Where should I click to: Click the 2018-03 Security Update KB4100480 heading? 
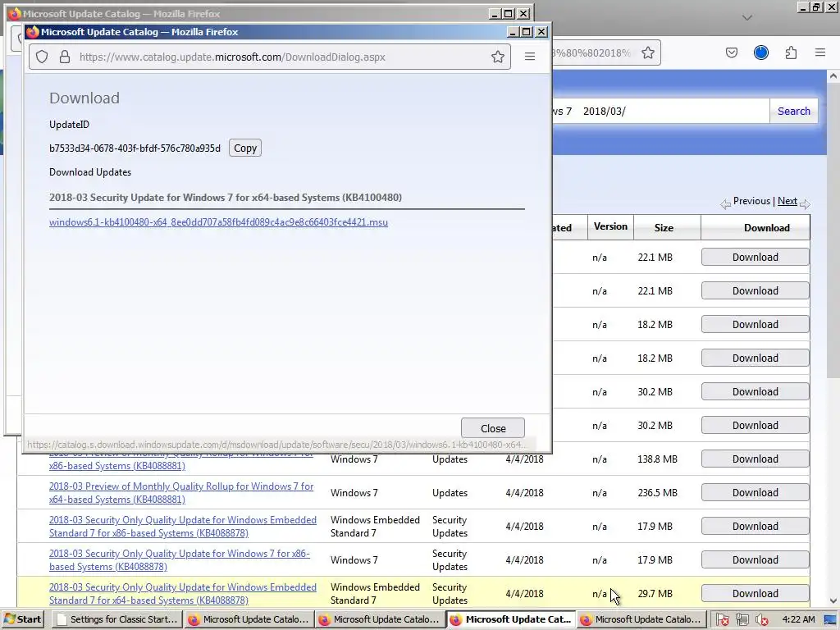coord(226,197)
